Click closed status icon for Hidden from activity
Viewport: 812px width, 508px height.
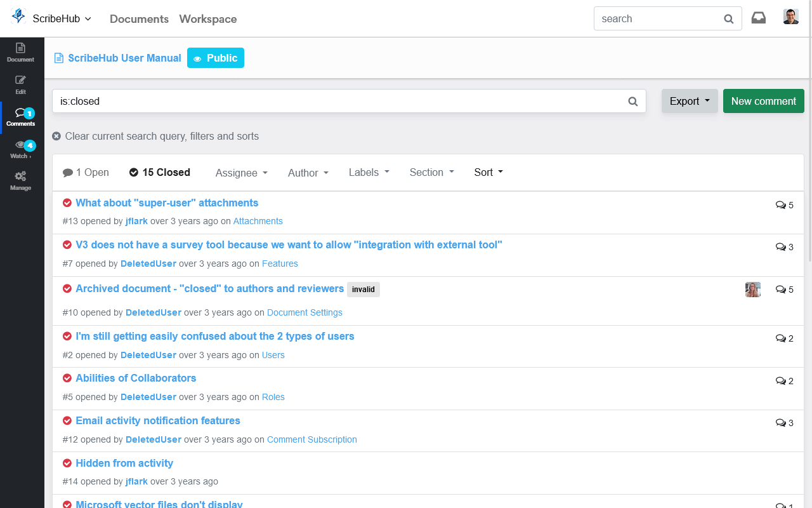point(67,463)
